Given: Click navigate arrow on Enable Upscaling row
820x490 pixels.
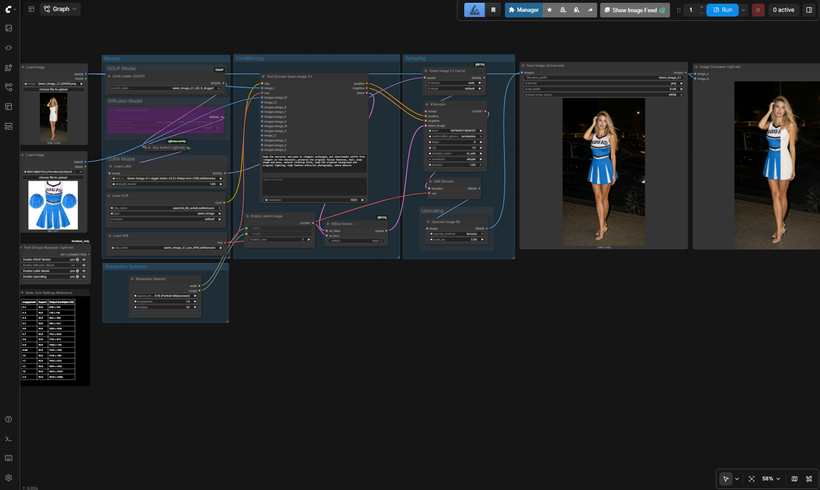Looking at the screenshot, I should coord(84,276).
